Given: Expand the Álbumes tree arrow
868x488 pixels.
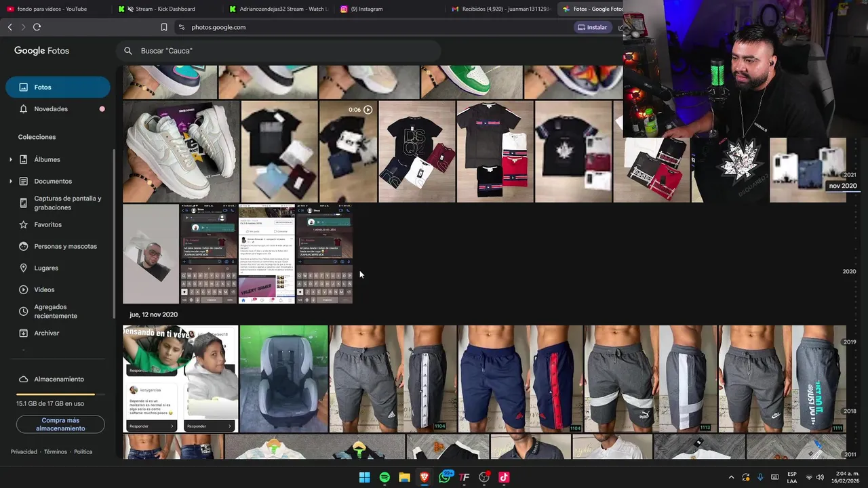Looking at the screenshot, I should pos(10,160).
